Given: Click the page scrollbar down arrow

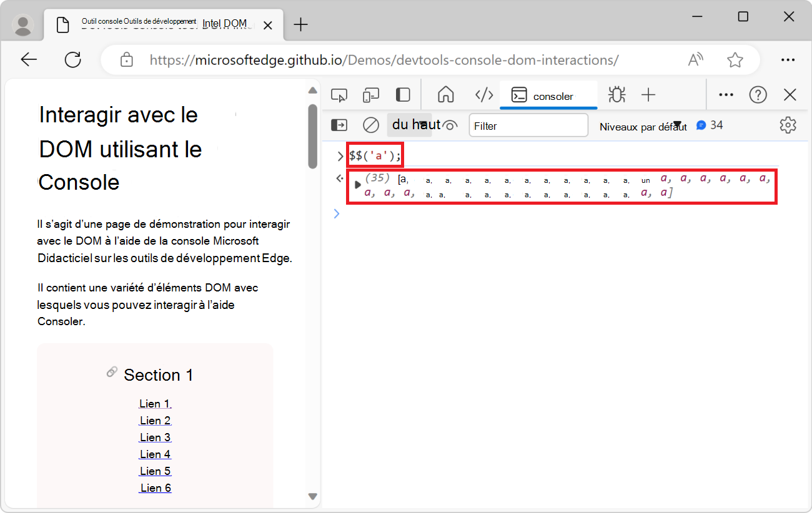Looking at the screenshot, I should pyautogui.click(x=312, y=496).
